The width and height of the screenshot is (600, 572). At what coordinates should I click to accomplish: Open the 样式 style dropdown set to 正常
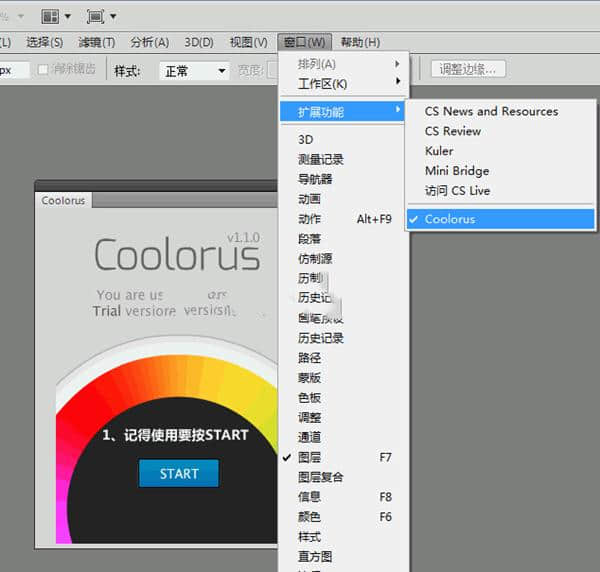196,71
